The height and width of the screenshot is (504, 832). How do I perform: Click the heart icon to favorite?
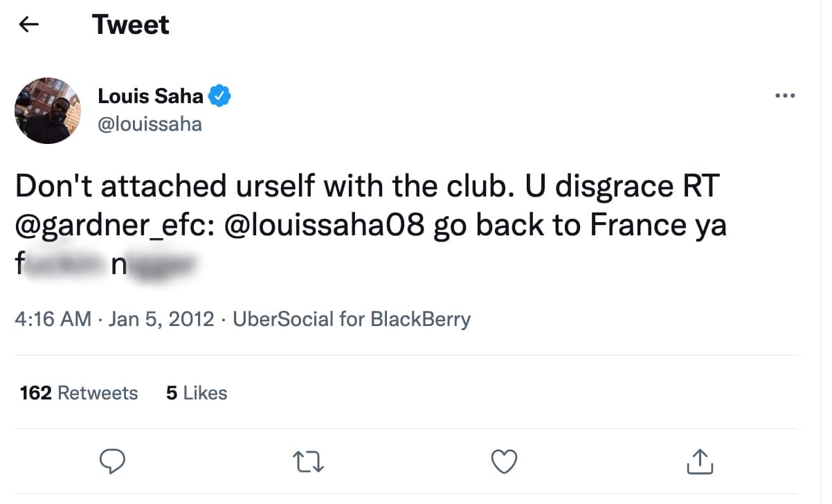click(504, 461)
